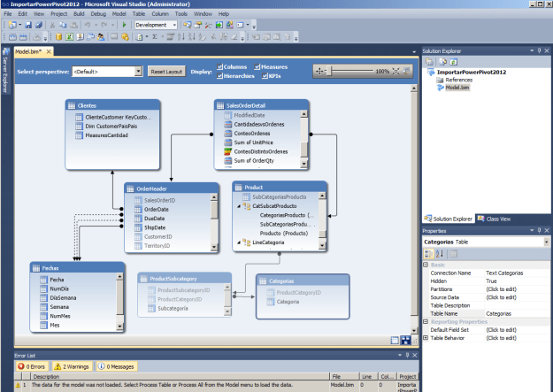This screenshot has height=392, width=553.
Task: Click the Fit to Screen icon beside zoom
Action: tap(397, 70)
